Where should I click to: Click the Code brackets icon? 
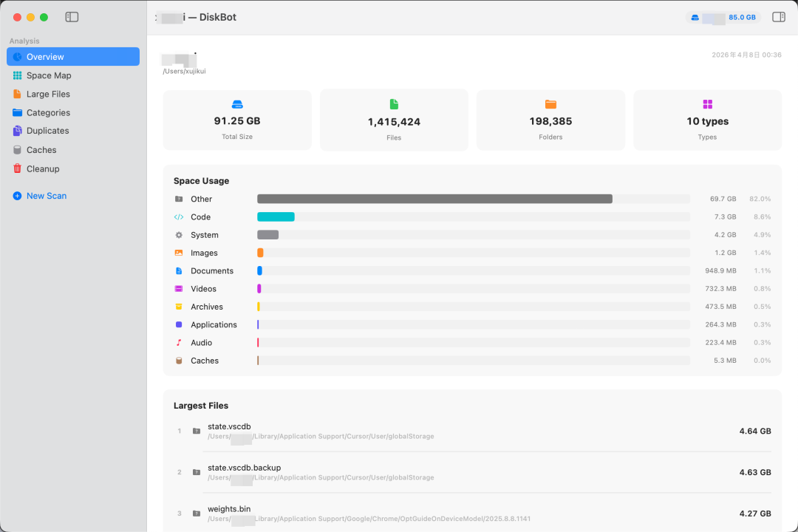pos(179,217)
